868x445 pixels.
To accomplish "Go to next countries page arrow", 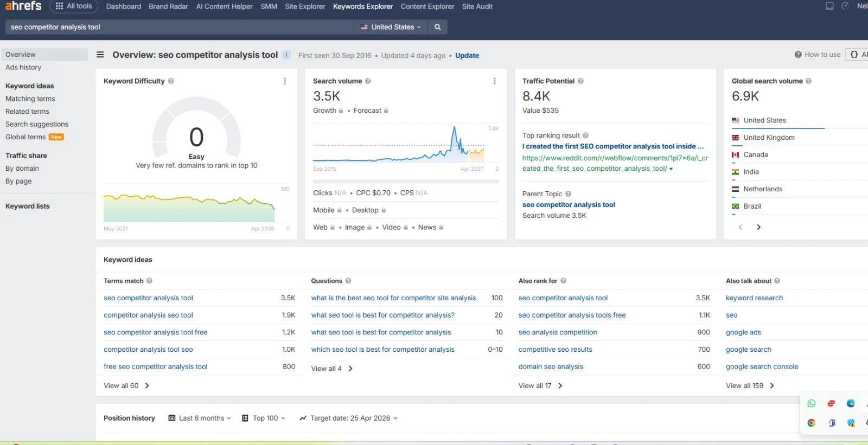I will point(758,227).
